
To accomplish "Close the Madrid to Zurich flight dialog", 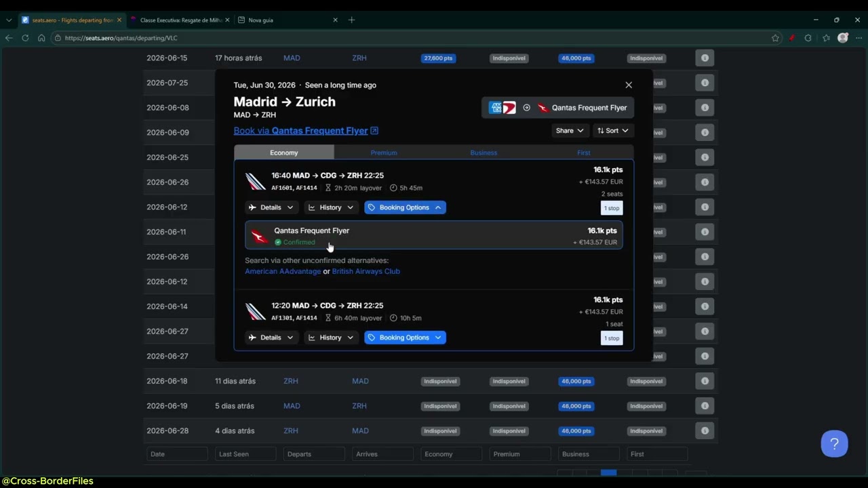I will point(629,85).
